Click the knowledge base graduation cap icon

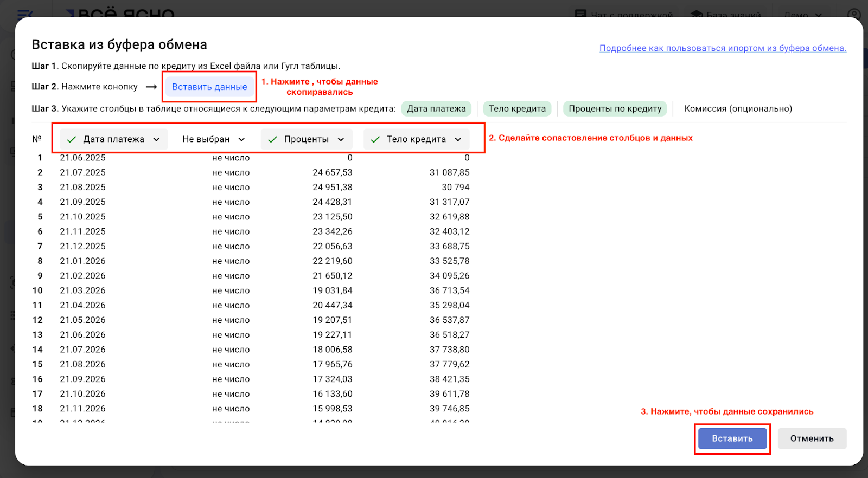coord(697,14)
